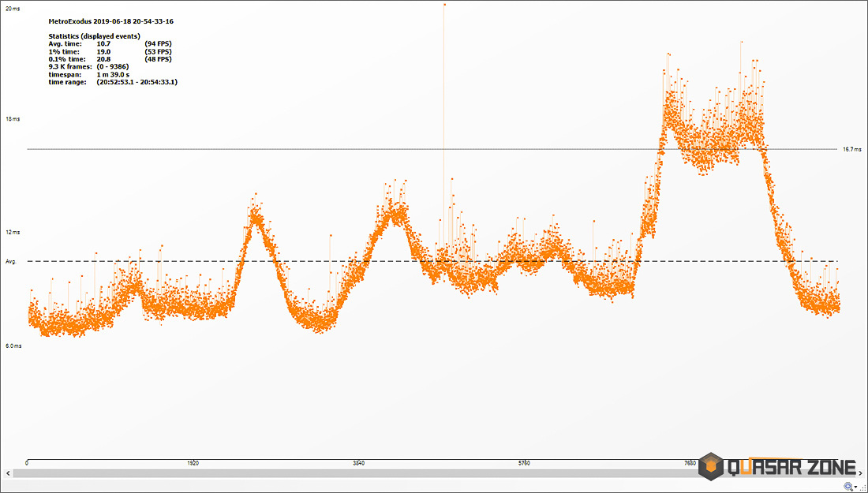Expand the zoom options dropdown arrow
The width and height of the screenshot is (868, 493).
point(856,487)
